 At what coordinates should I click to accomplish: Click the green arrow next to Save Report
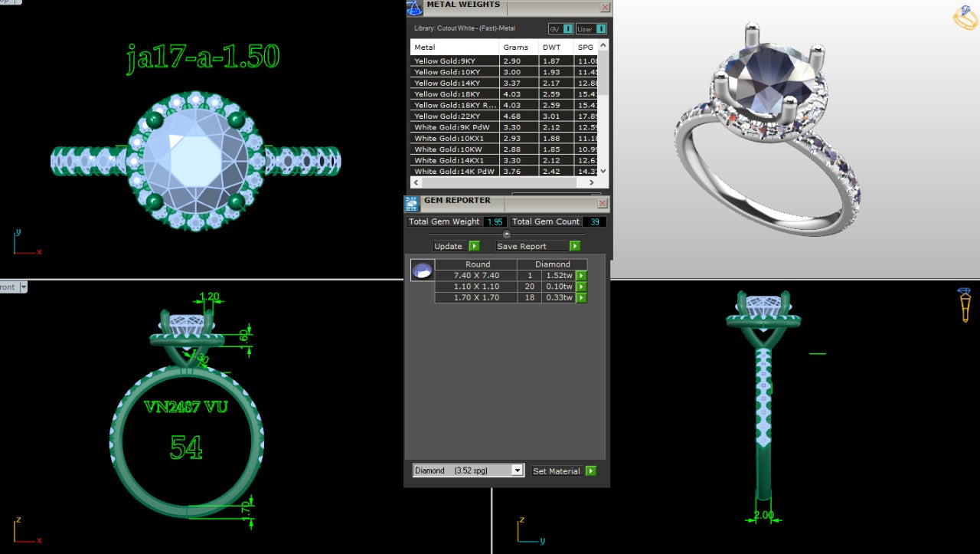[574, 246]
